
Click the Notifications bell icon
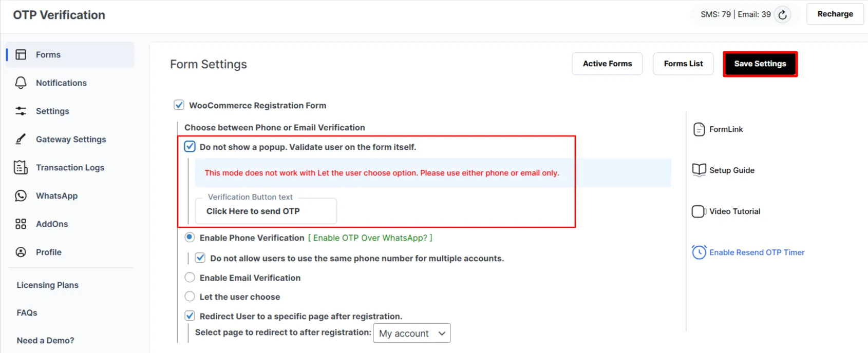[21, 83]
